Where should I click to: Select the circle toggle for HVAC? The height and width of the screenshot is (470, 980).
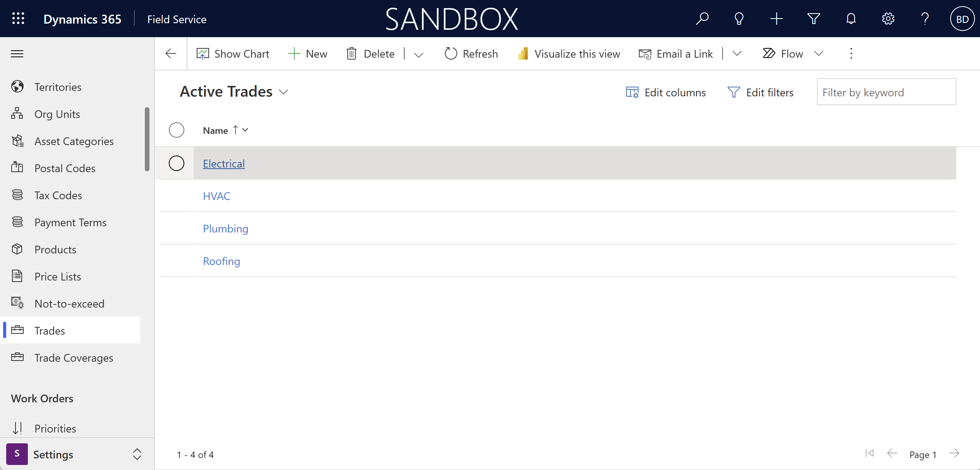pyautogui.click(x=176, y=196)
